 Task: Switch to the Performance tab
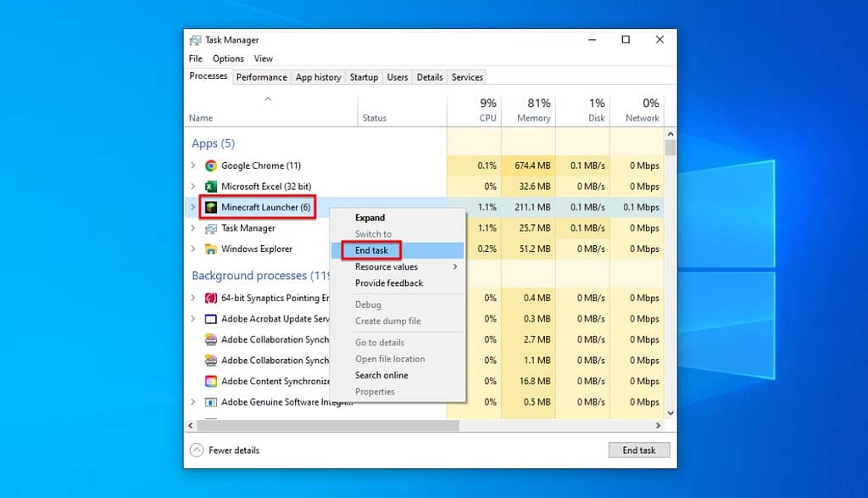(261, 77)
